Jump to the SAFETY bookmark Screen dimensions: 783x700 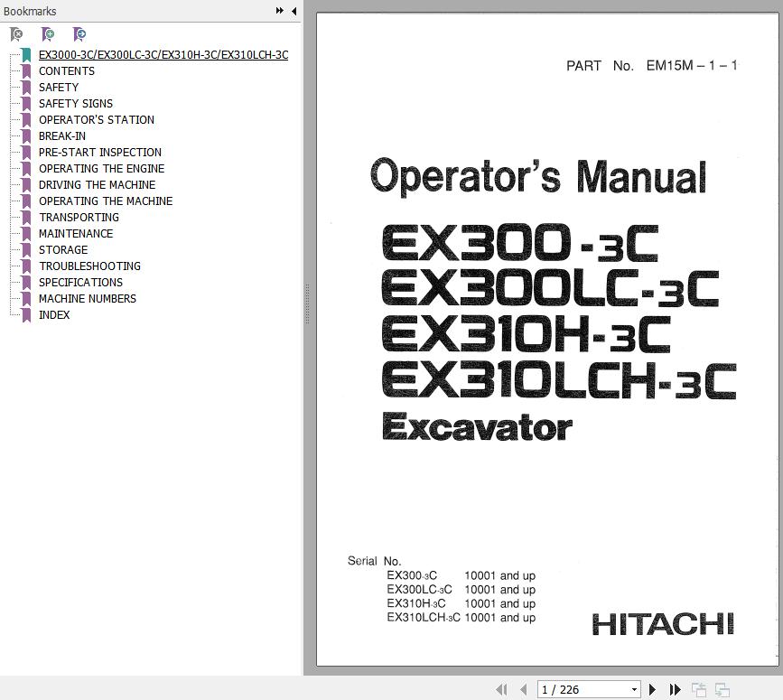point(59,88)
